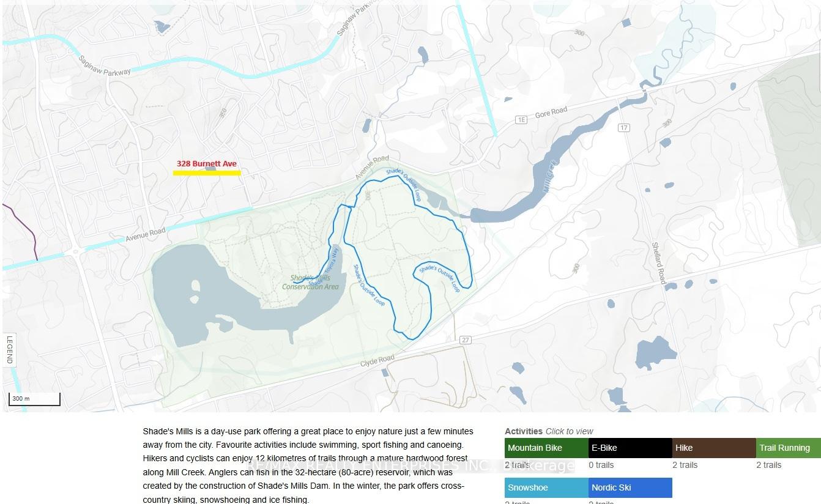Open the Nordic Ski activity tile

point(630,487)
